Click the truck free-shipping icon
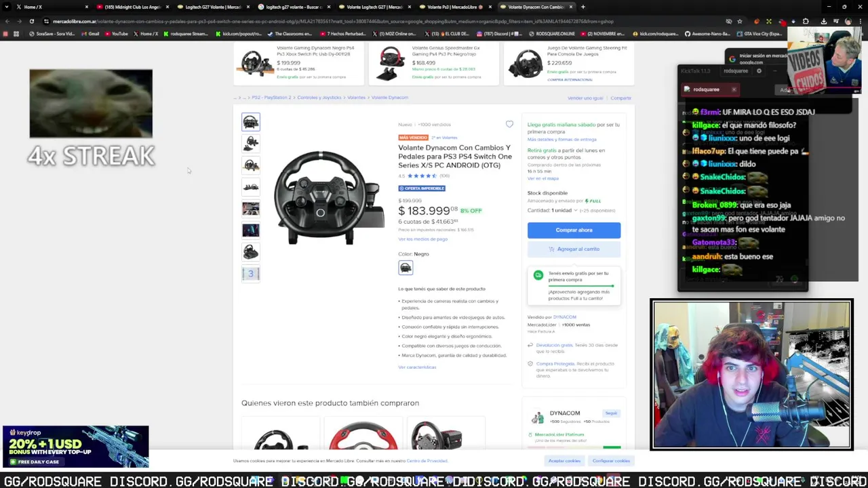This screenshot has height=488, width=868. coord(538,275)
